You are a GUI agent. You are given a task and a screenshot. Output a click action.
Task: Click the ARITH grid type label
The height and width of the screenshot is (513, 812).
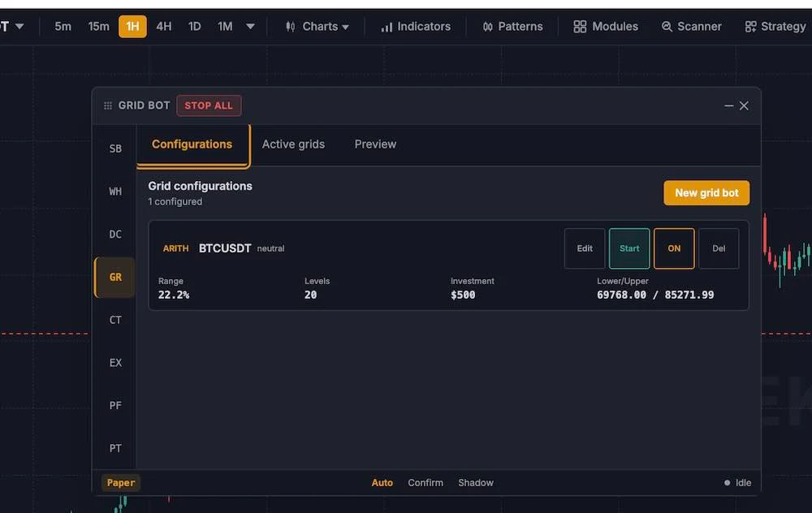[175, 248]
